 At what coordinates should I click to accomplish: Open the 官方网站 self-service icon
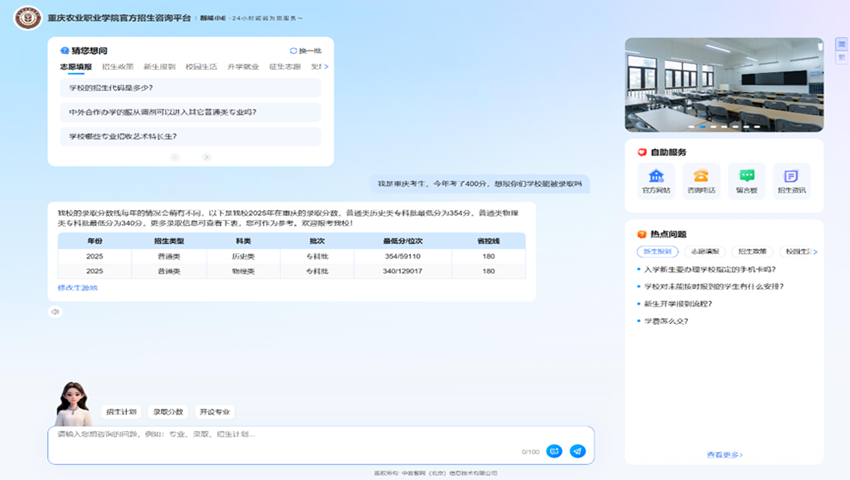[656, 180]
